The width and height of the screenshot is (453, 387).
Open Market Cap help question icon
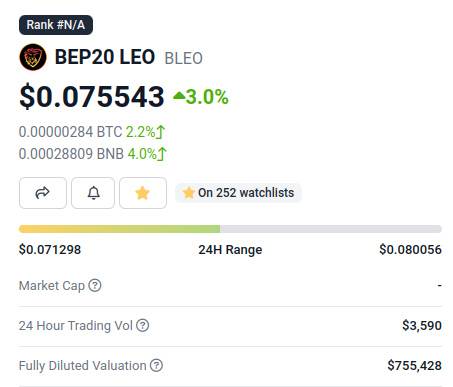[95, 286]
